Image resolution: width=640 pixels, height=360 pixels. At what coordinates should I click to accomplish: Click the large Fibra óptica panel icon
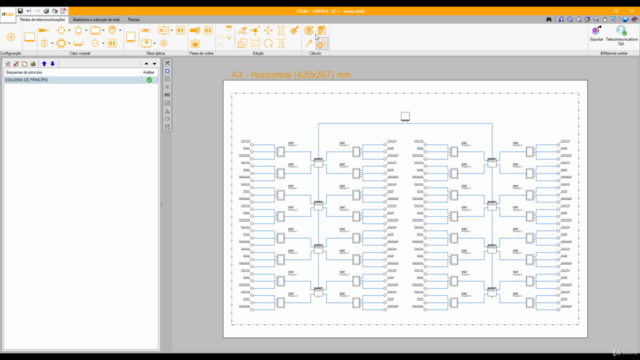click(131, 37)
